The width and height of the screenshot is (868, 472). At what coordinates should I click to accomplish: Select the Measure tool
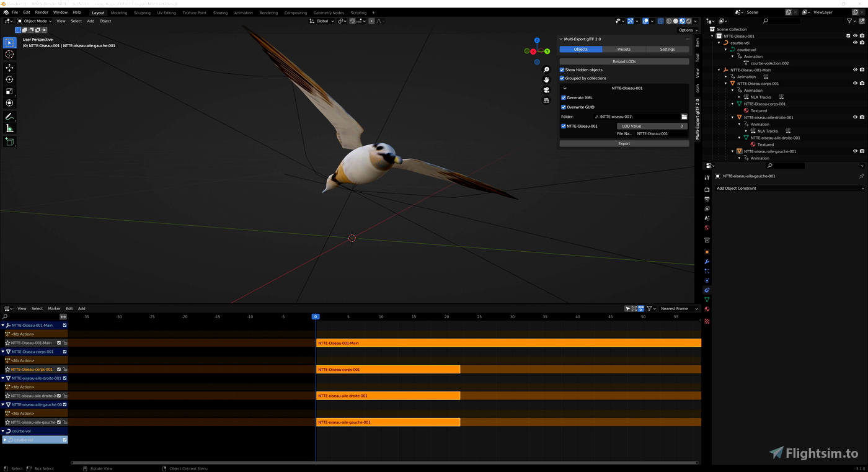point(9,128)
